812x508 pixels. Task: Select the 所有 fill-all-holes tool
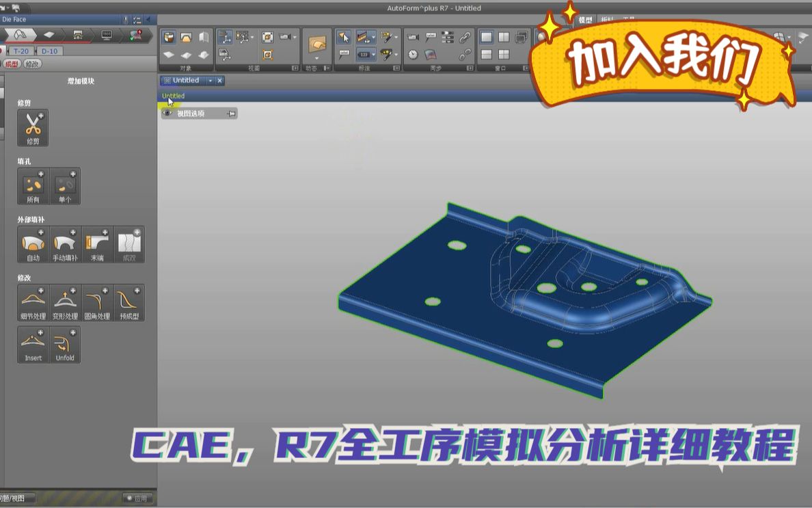(x=33, y=185)
